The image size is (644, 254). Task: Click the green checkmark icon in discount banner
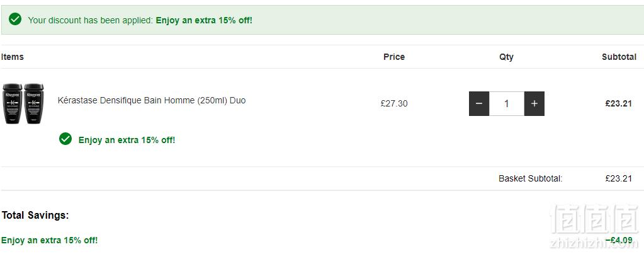15,19
